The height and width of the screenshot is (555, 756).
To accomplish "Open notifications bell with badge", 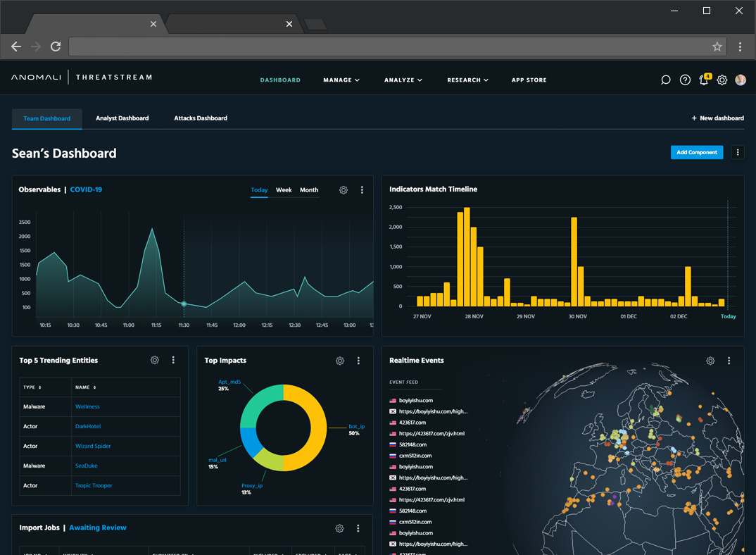I will tap(704, 80).
